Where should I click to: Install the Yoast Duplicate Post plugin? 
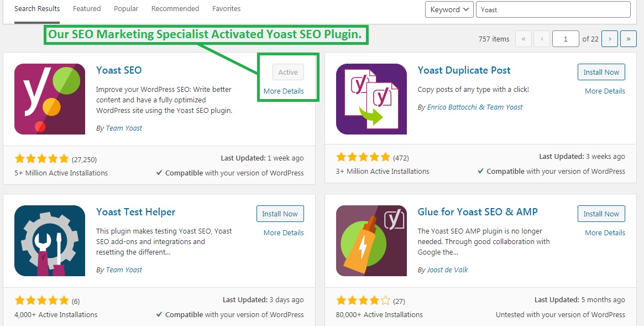click(601, 72)
